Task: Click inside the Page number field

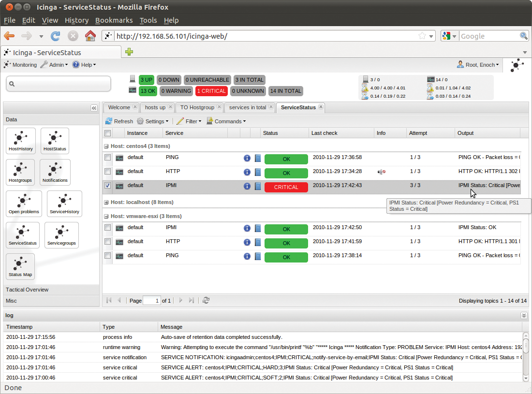Action: tap(152, 300)
